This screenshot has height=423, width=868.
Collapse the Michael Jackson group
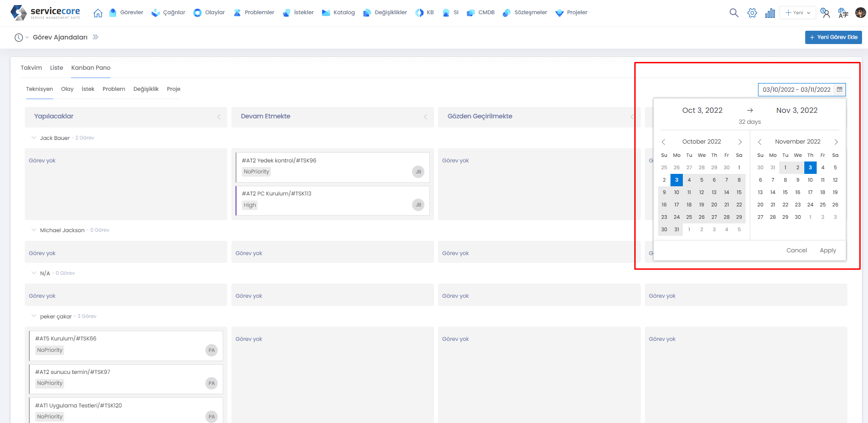pos(33,230)
